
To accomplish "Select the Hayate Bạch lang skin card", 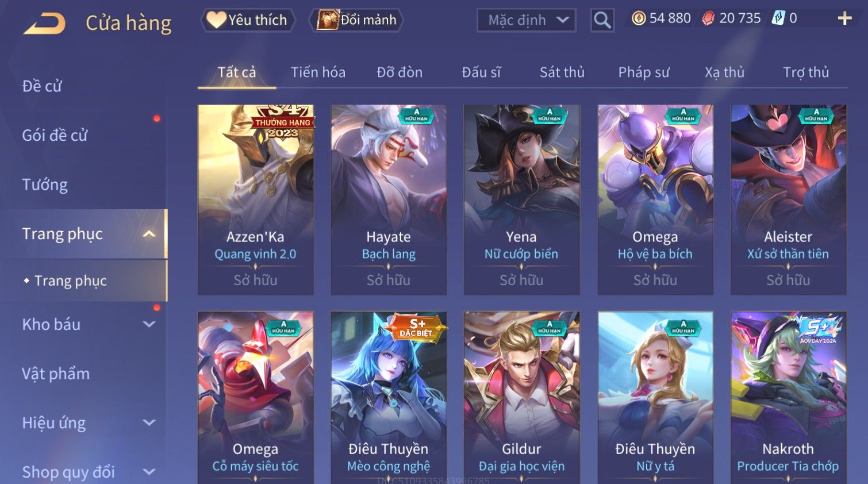I will (389, 200).
